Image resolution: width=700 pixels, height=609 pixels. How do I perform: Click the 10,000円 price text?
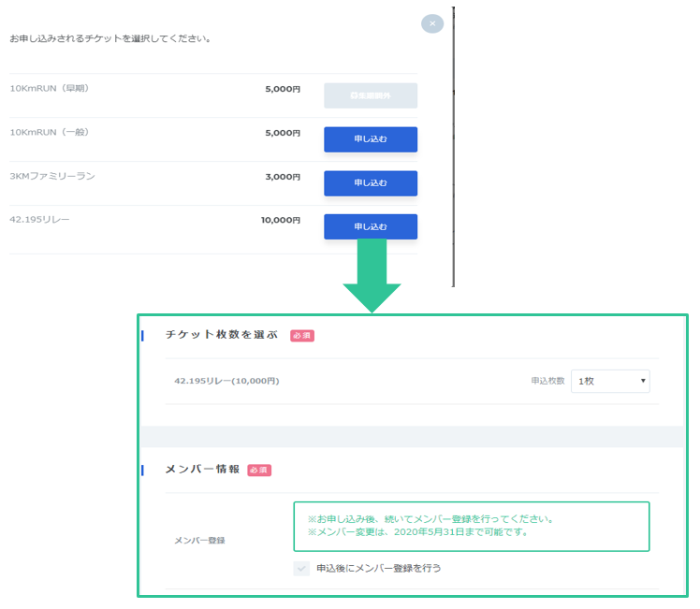click(281, 220)
